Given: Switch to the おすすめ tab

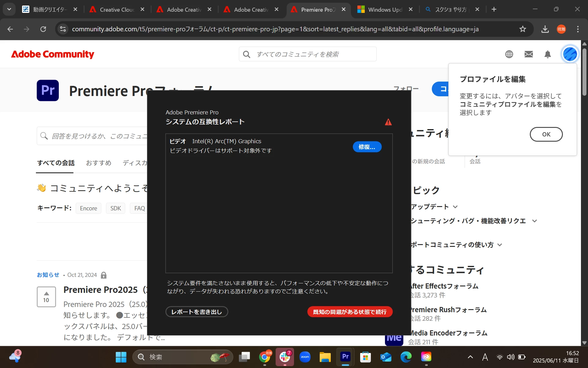Looking at the screenshot, I should click(98, 163).
